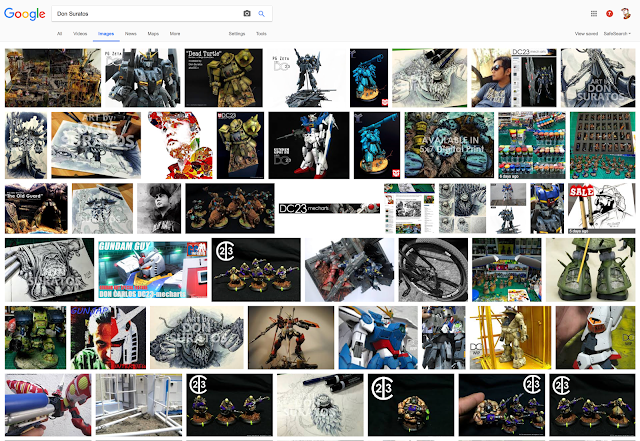Open the bicycle wheel sketch image
Viewport: 640px width, 441px height.
point(433,270)
